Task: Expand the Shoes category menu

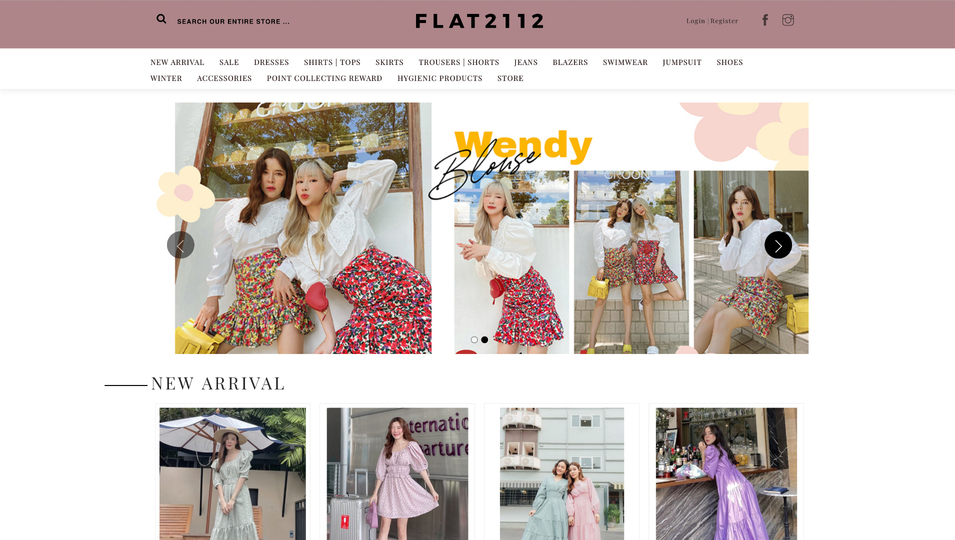Action: click(x=729, y=62)
